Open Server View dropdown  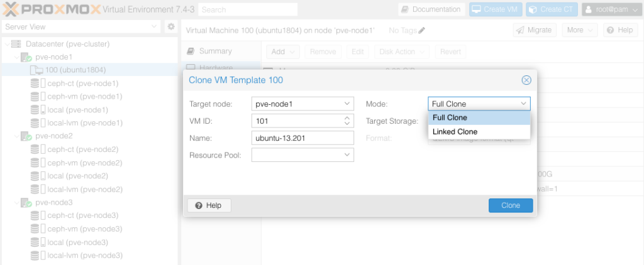point(81,26)
